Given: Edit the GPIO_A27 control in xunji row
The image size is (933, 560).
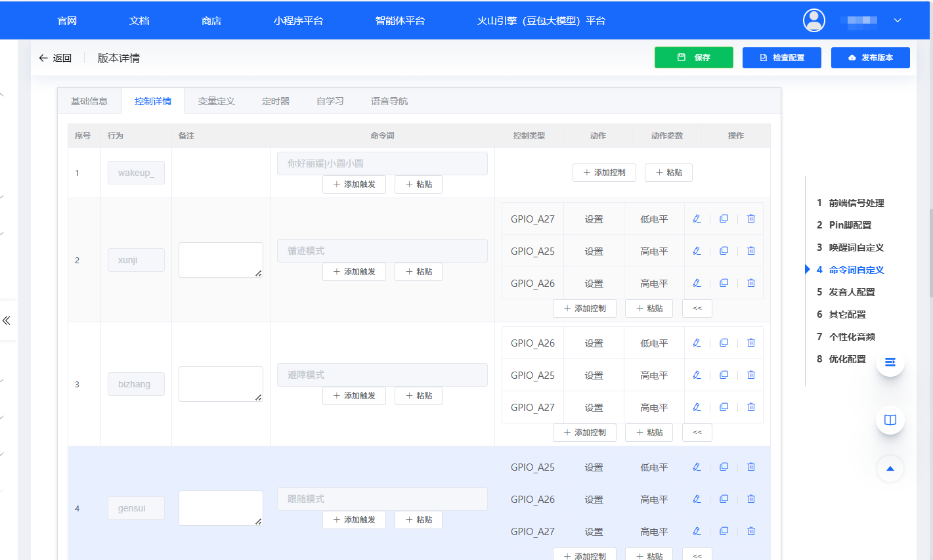Looking at the screenshot, I should pos(697,219).
